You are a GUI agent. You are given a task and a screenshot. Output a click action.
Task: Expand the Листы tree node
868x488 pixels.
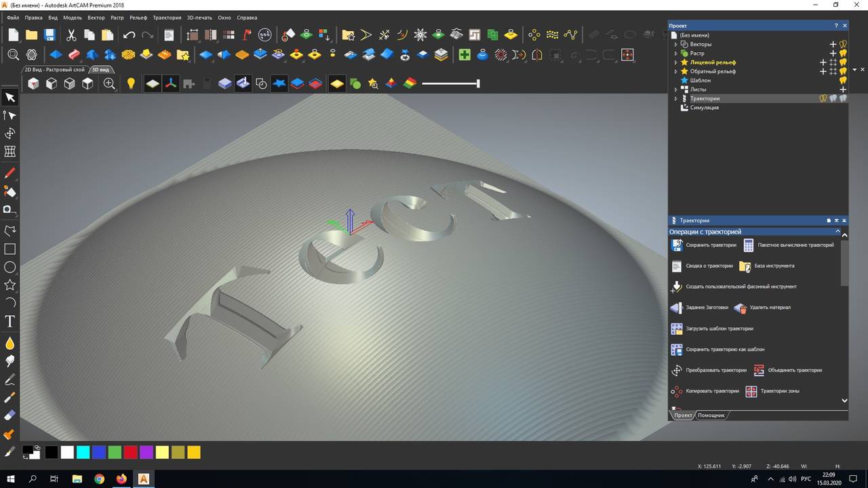675,89
